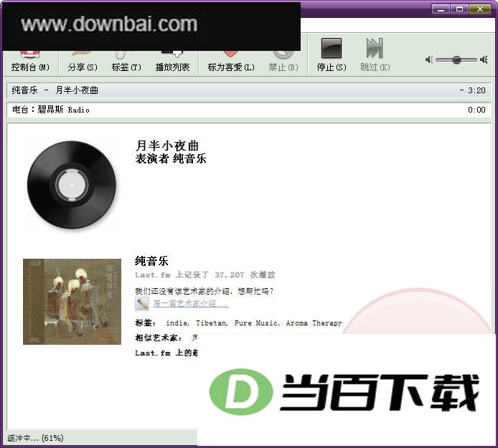This screenshot has height=448, width=498.
Task: Select the Pure Music tag
Action: pos(256,323)
